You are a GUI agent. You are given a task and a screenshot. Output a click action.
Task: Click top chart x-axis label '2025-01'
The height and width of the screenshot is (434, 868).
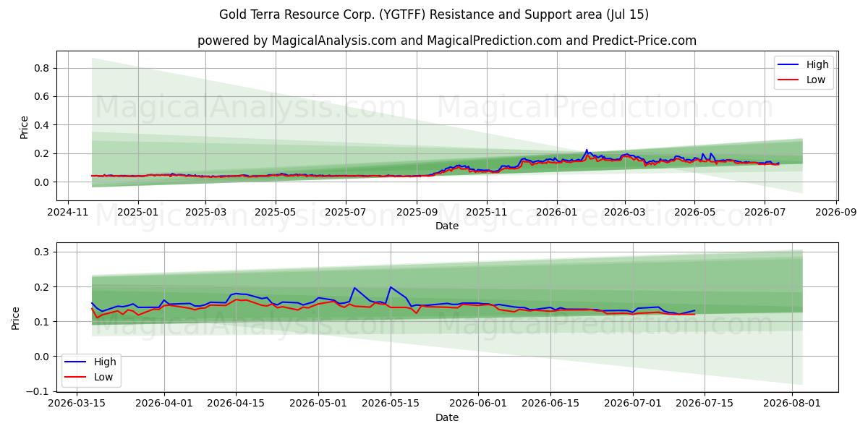pos(137,212)
